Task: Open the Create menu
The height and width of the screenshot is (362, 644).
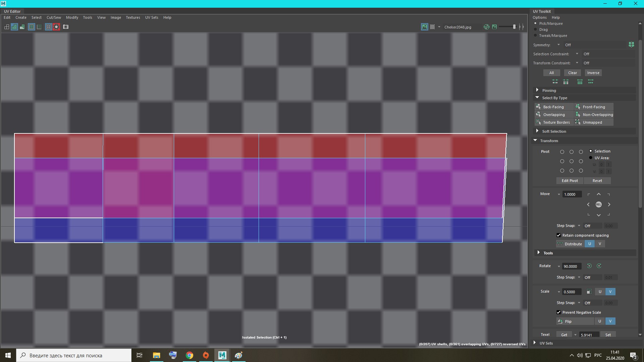Action: pos(21,17)
